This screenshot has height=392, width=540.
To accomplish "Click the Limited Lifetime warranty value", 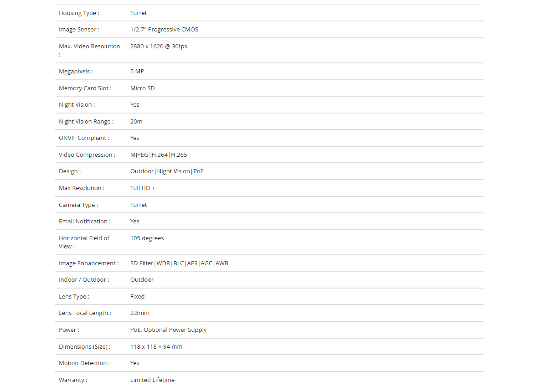I will point(152,380).
